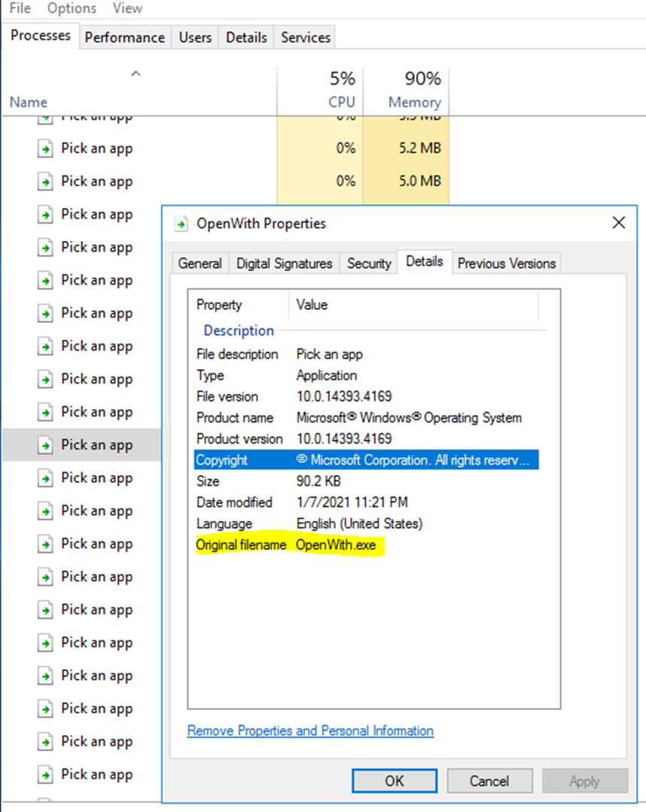646x812 pixels.
Task: Select the Pick an app row using 5.0 MB
Action: (x=226, y=182)
